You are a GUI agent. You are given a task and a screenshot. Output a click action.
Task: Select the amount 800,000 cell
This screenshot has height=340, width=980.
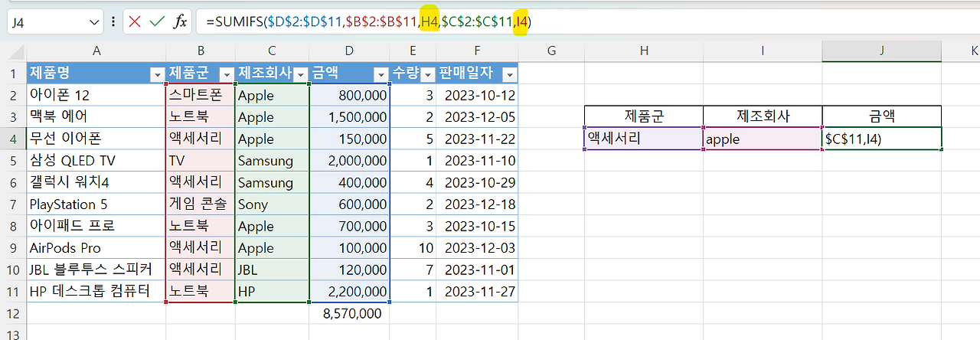click(350, 96)
